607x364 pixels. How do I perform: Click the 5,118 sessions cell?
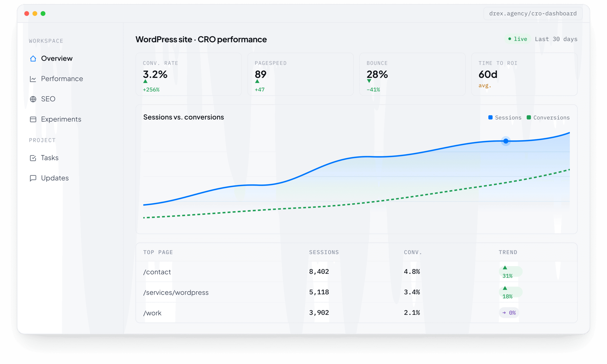[319, 292]
